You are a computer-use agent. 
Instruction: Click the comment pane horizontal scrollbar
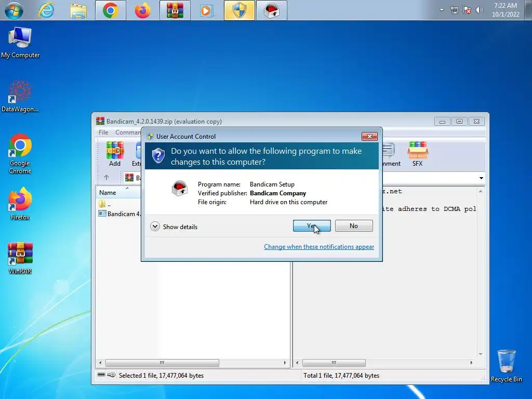pyautogui.click(x=334, y=363)
